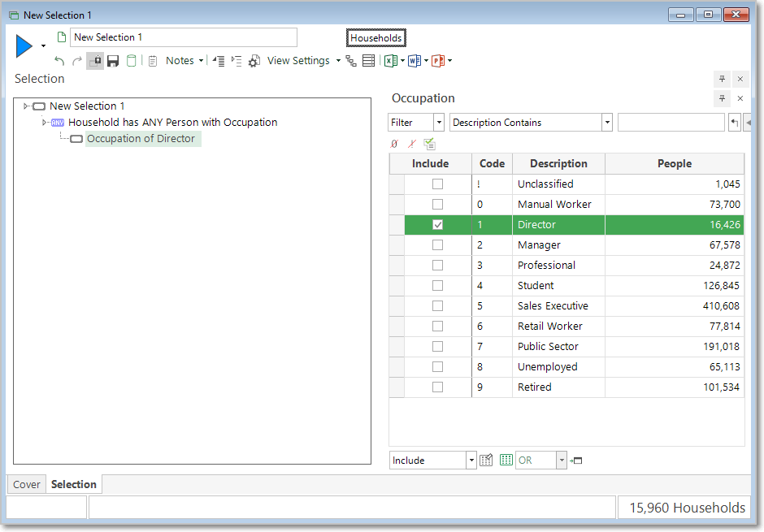
Task: Pin the Occupation panel
Action: [722, 98]
